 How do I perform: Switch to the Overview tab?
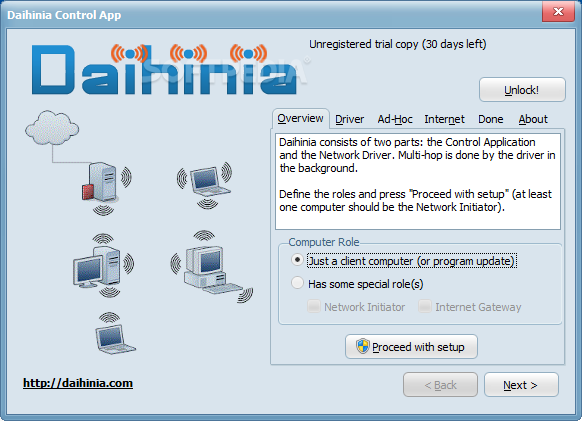coord(300,118)
